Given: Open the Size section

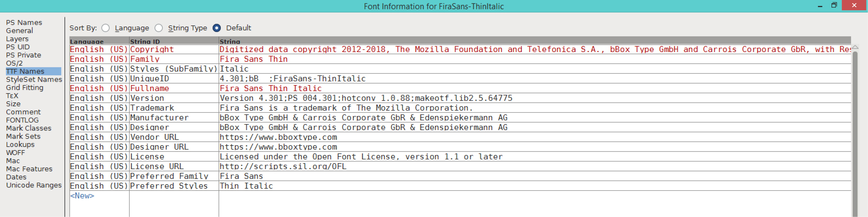Looking at the screenshot, I should tap(13, 104).
